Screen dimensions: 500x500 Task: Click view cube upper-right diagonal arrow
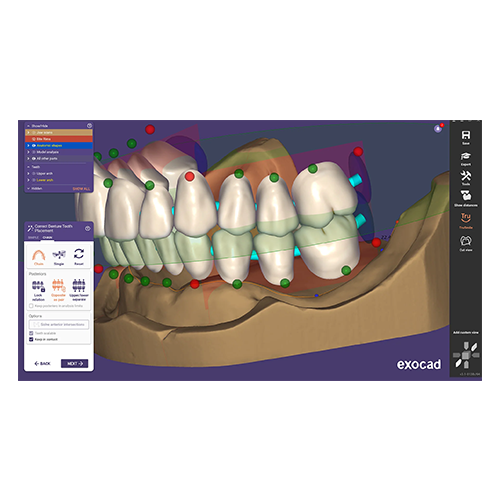point(474,347)
